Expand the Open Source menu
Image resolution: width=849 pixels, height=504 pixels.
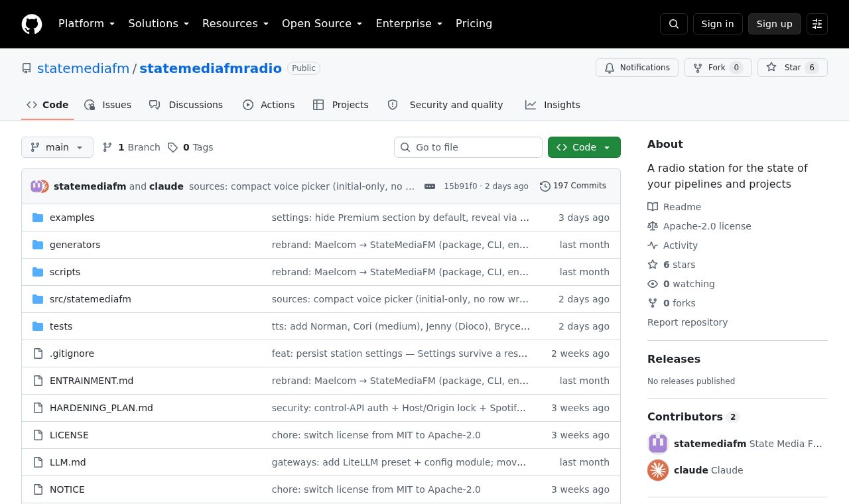click(322, 24)
